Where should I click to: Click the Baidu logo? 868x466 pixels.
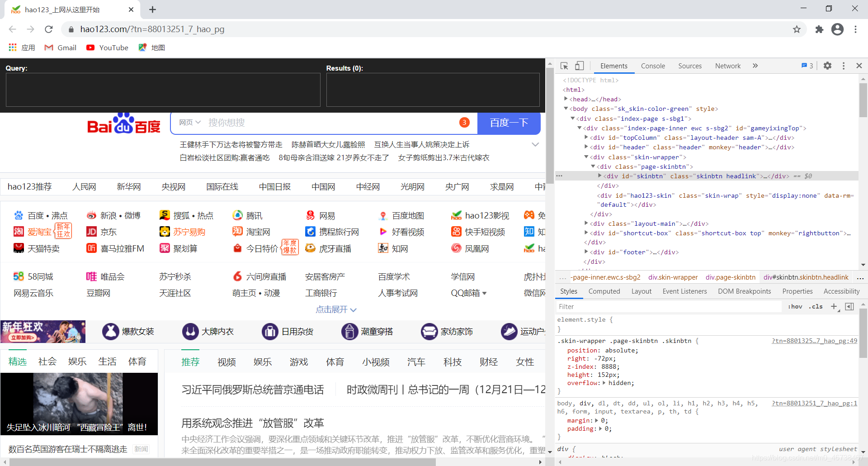point(124,124)
